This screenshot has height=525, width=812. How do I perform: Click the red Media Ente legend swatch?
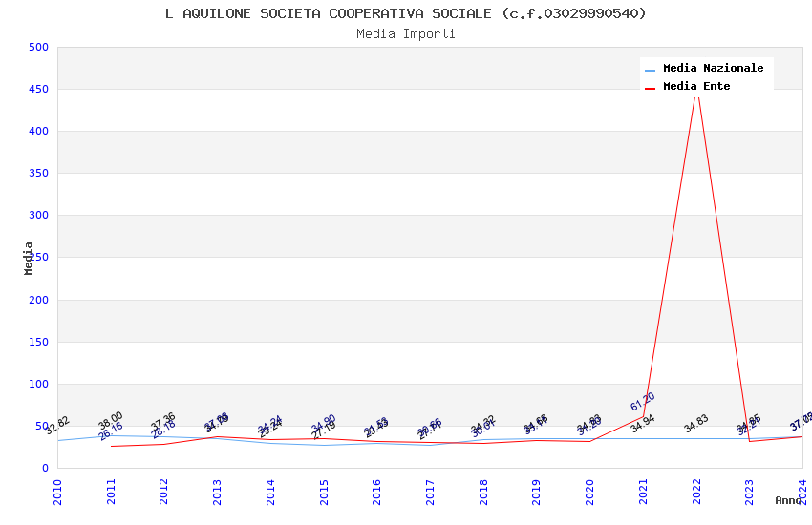pyautogui.click(x=650, y=89)
